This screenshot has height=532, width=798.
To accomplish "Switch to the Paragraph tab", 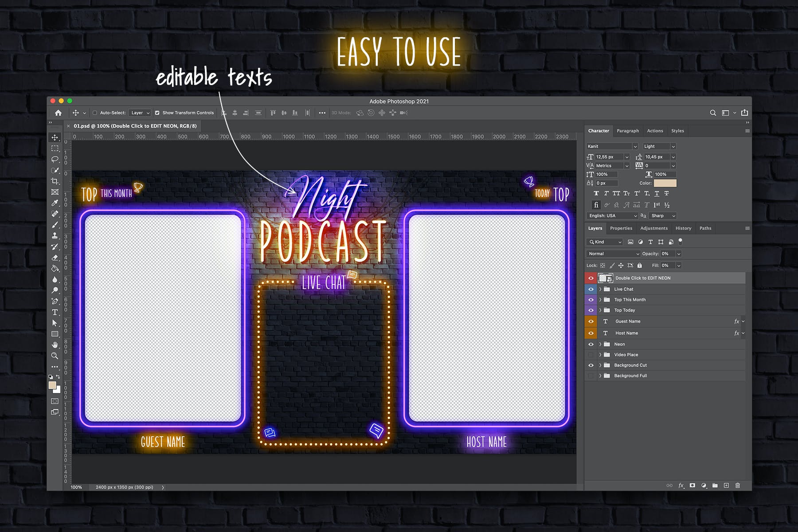I will point(628,131).
